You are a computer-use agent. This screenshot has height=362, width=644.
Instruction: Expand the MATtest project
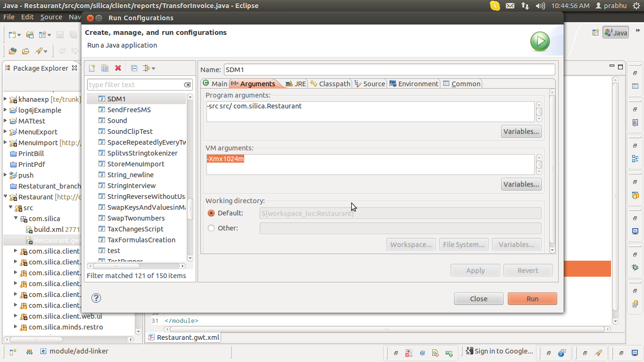[x=6, y=121]
